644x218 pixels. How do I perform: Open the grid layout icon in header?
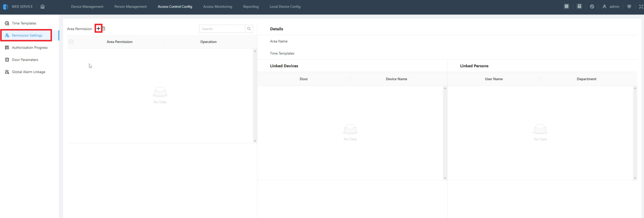[x=567, y=6]
